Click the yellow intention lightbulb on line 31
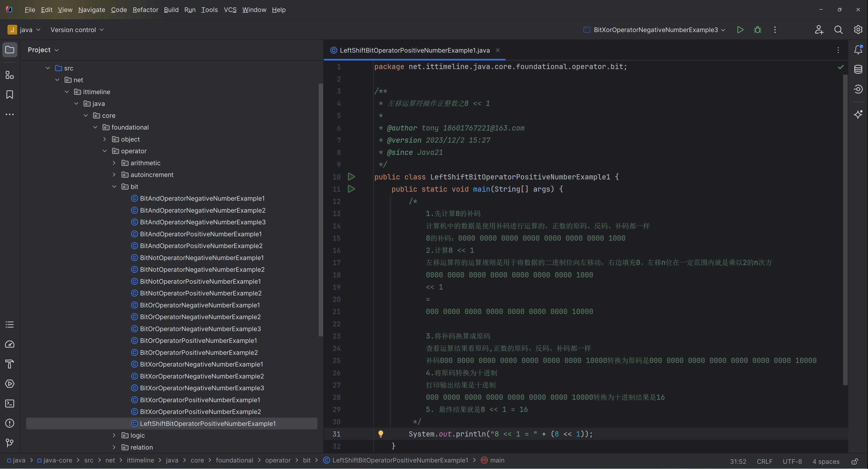The image size is (868, 469). 381,434
